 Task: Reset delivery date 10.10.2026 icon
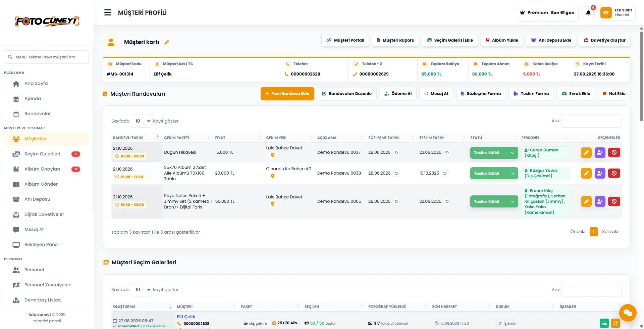[445, 173]
